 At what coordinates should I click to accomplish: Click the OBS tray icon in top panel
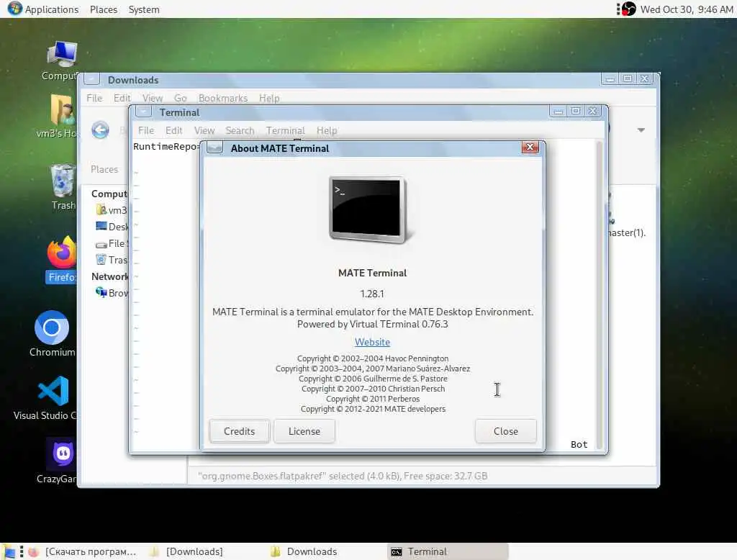[629, 9]
